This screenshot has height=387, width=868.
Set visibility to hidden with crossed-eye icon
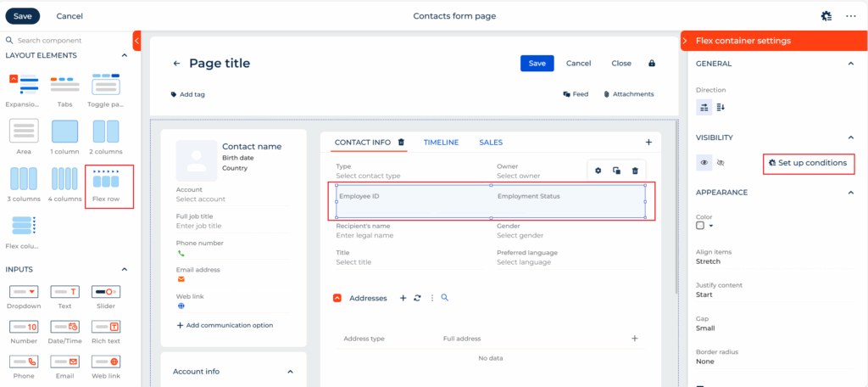(721, 162)
